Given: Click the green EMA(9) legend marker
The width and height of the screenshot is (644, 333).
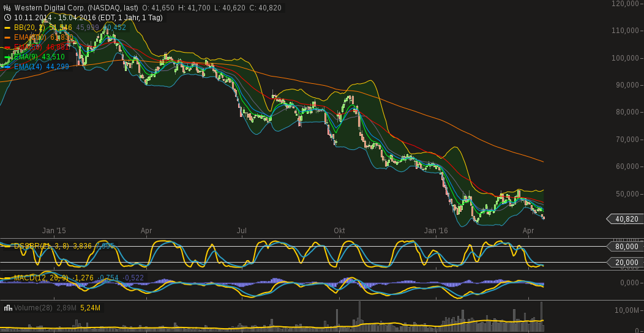Looking at the screenshot, I should 7,57.
